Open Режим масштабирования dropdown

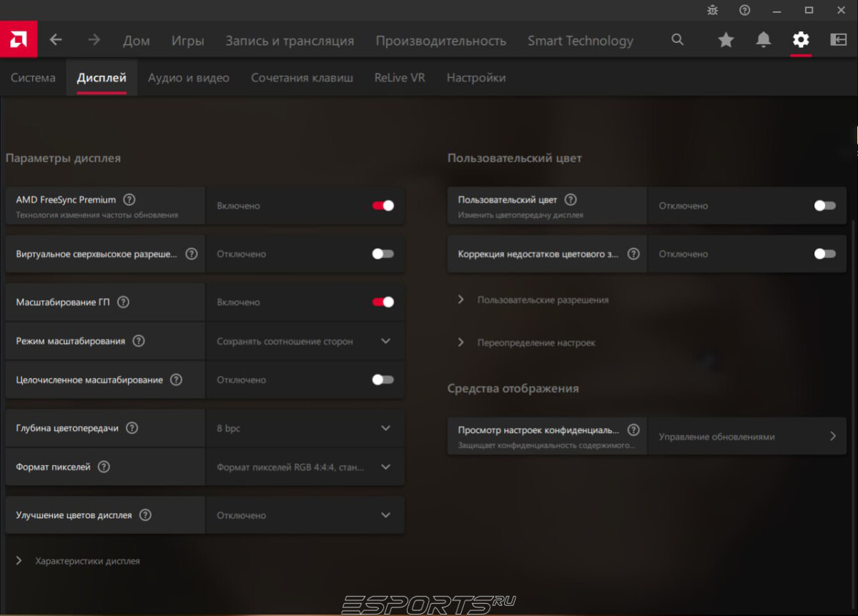coord(305,341)
